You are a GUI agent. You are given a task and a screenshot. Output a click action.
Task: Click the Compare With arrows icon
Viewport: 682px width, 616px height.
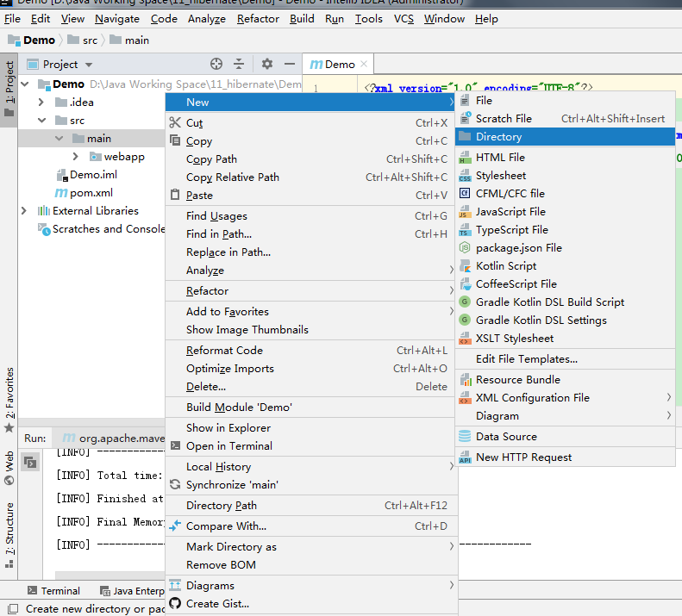175,526
